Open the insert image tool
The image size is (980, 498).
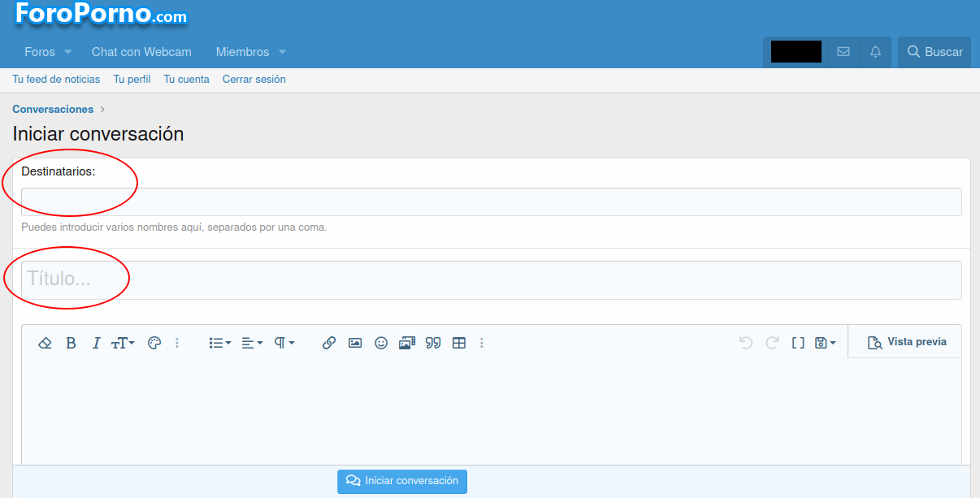[355, 343]
